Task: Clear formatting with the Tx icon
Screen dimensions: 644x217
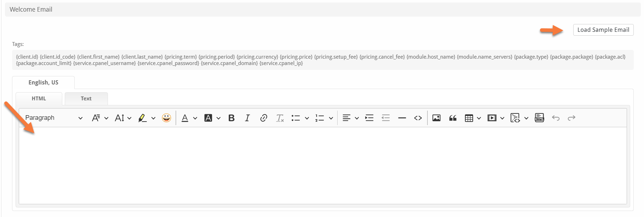Action: pos(280,118)
